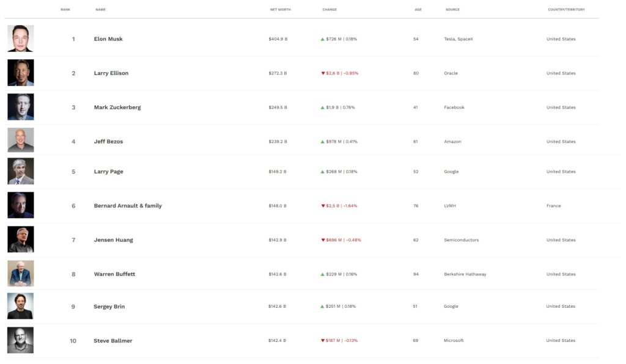The height and width of the screenshot is (364, 626).
Task: Click the red down arrow in Bernard Arnault's row
Action: pos(323,206)
